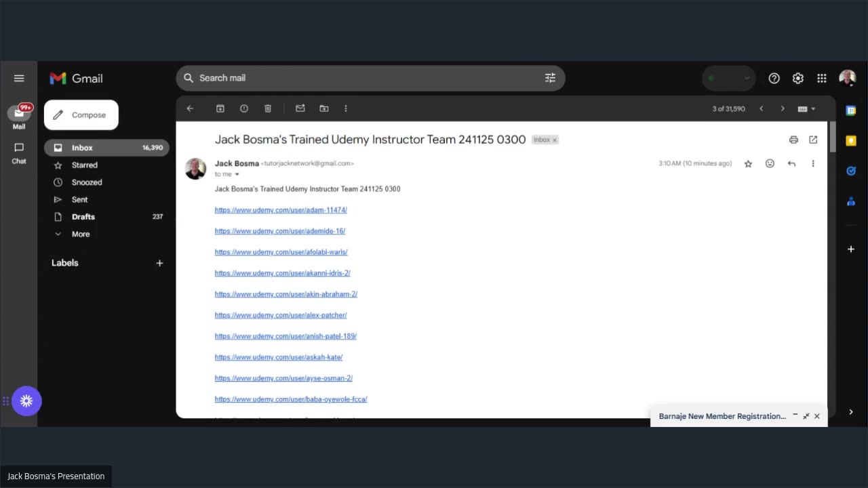The height and width of the screenshot is (488, 868).
Task: Open the anish-patel-189 Udemy link
Action: [x=285, y=336]
